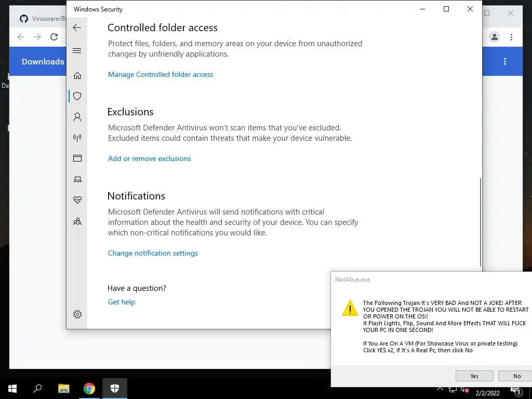Open the notification center icon
The height and width of the screenshot is (399, 532).
[x=515, y=391]
